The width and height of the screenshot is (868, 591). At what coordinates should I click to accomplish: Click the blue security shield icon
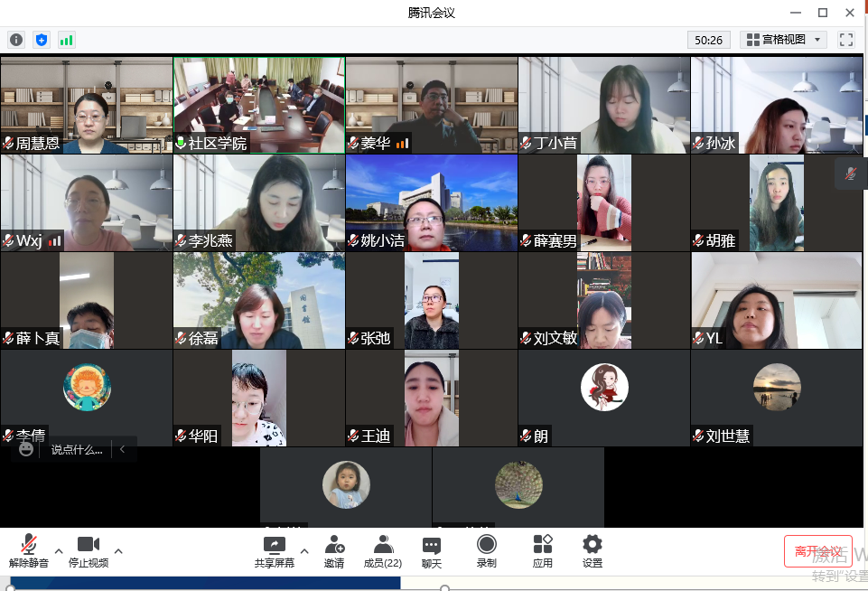click(42, 40)
